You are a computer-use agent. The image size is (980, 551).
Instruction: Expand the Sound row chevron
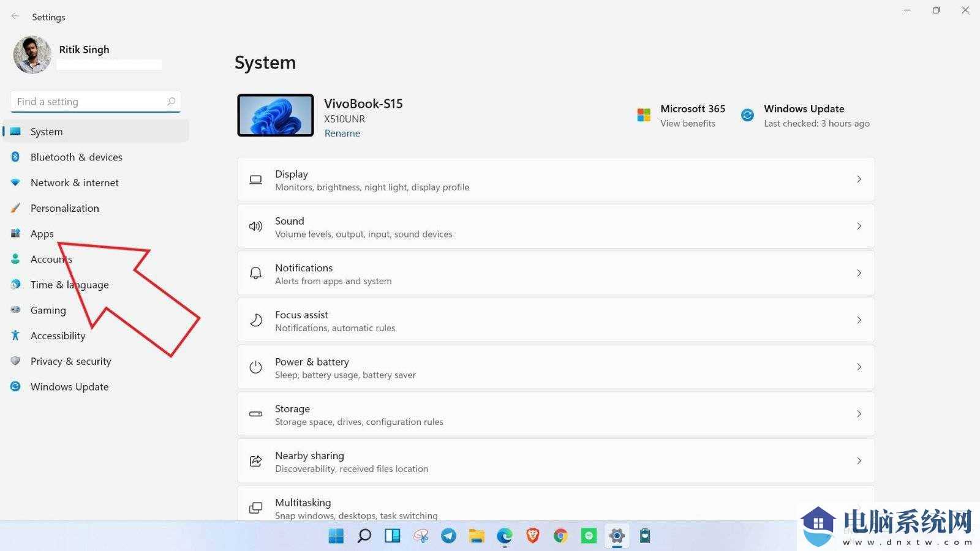pos(859,227)
